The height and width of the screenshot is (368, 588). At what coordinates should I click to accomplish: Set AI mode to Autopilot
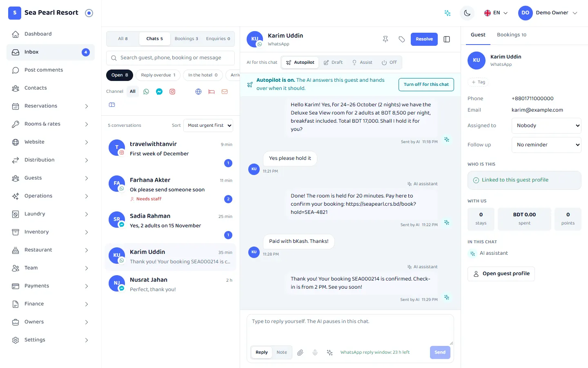301,63
